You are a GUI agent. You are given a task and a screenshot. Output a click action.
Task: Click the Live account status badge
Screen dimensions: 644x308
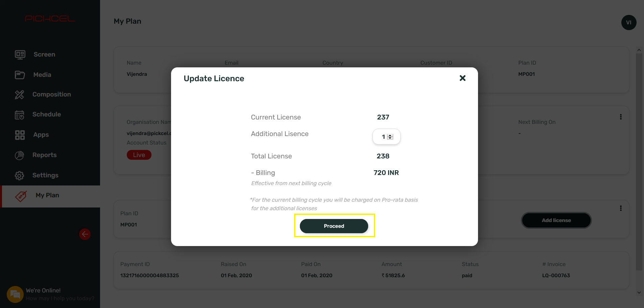[139, 155]
